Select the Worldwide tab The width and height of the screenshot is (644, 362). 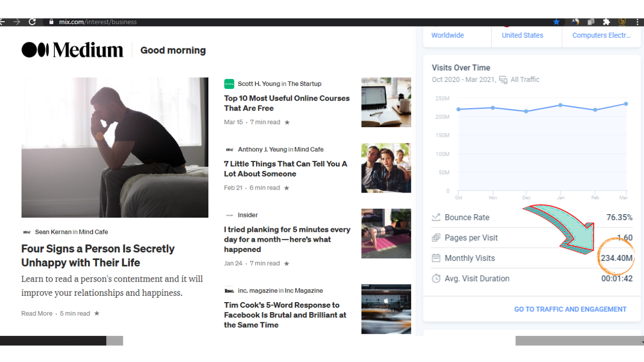pyautogui.click(x=447, y=35)
